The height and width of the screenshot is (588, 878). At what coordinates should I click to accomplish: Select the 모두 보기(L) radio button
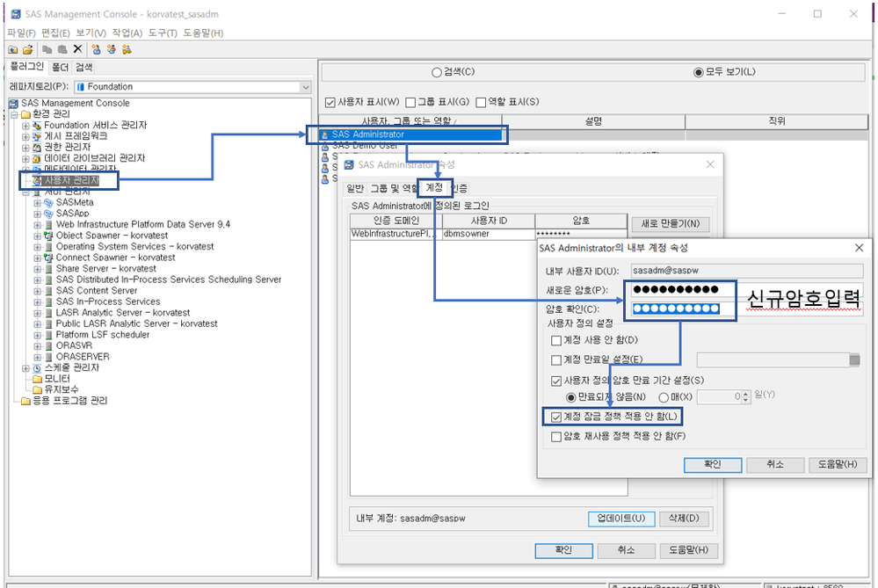pyautogui.click(x=698, y=72)
